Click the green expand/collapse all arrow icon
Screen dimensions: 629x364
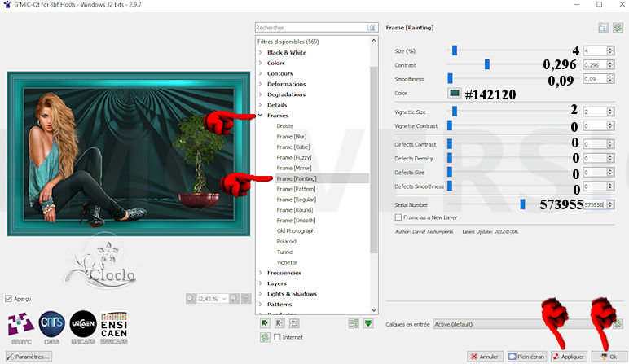(x=368, y=323)
